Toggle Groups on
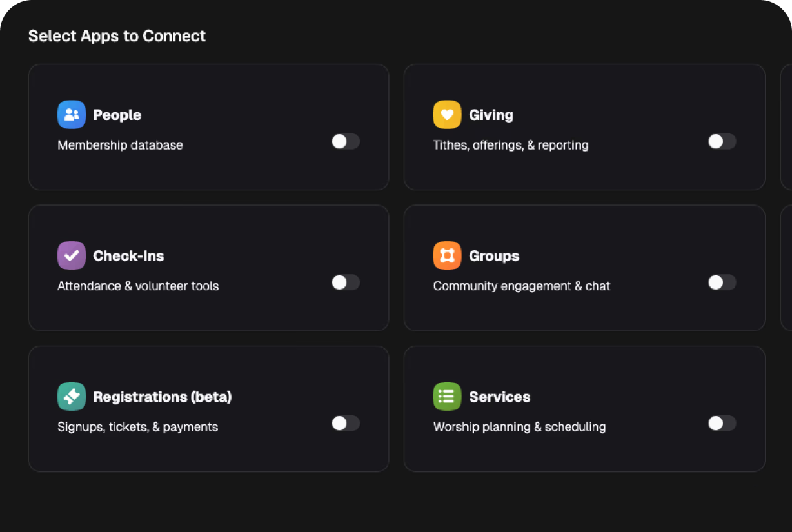Screen dimensions: 792x532 722,282
